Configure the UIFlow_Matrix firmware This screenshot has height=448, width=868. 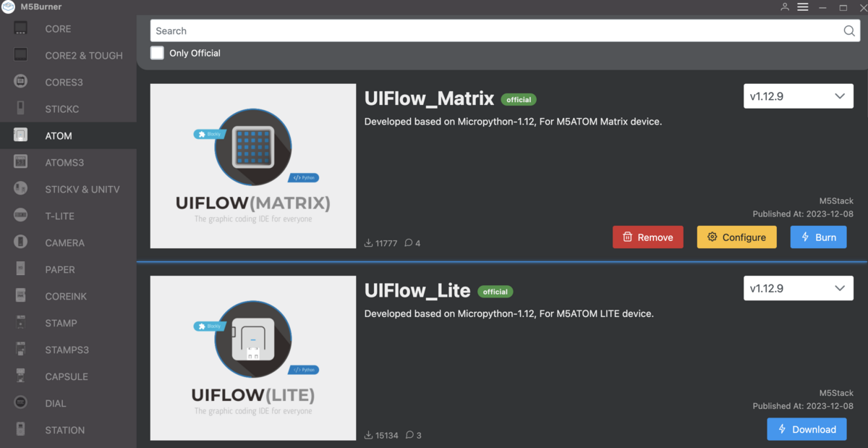[x=736, y=237]
